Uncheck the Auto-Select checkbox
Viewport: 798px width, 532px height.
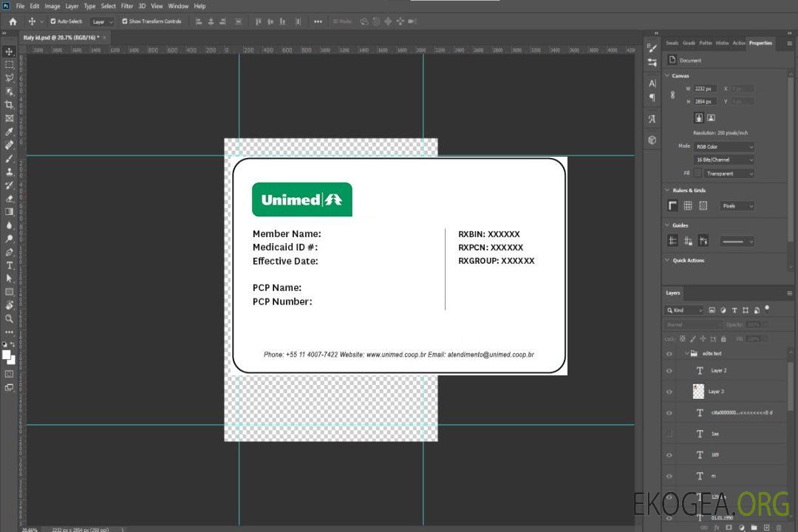[x=53, y=21]
